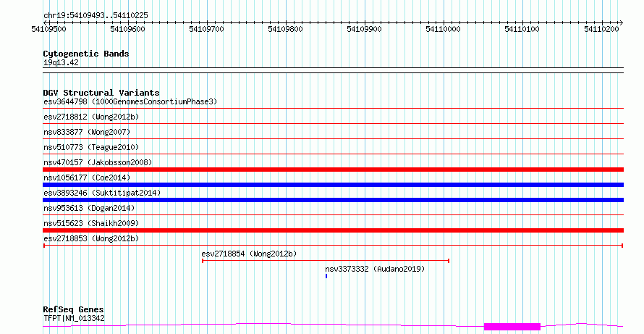644x334 pixels.
Task: Open the TFPT|NM_013342 gene label
Action: click(x=74, y=318)
